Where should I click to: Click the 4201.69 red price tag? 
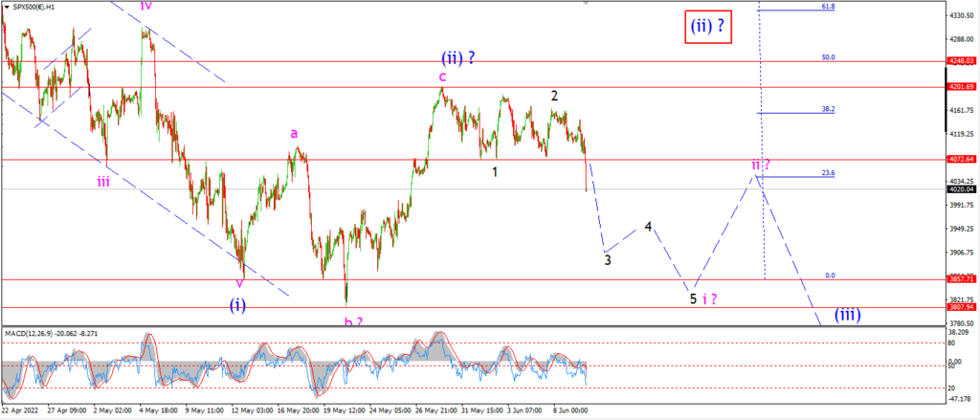click(961, 87)
